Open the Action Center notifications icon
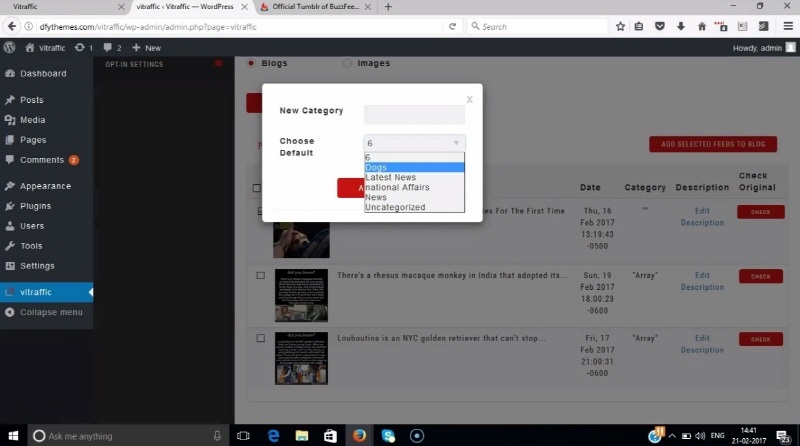The width and height of the screenshot is (800, 446). (783, 436)
